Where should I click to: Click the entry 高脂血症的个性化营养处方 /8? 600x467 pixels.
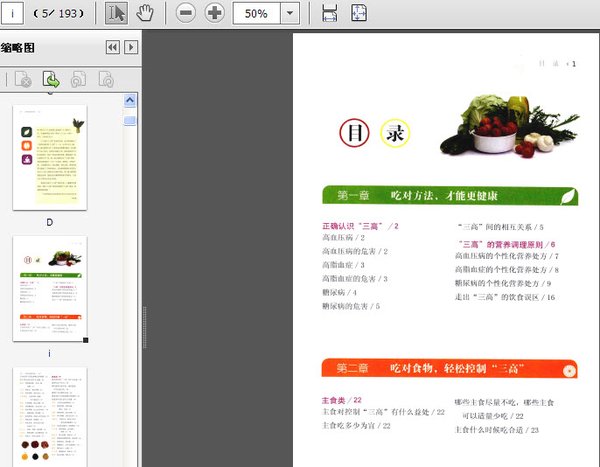coord(507,270)
